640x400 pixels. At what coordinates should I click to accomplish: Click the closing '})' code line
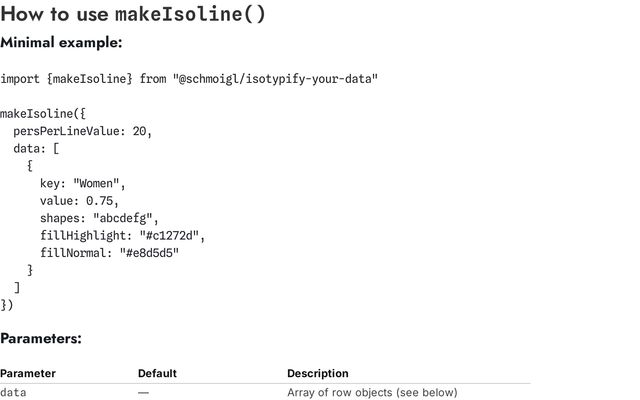point(8,304)
